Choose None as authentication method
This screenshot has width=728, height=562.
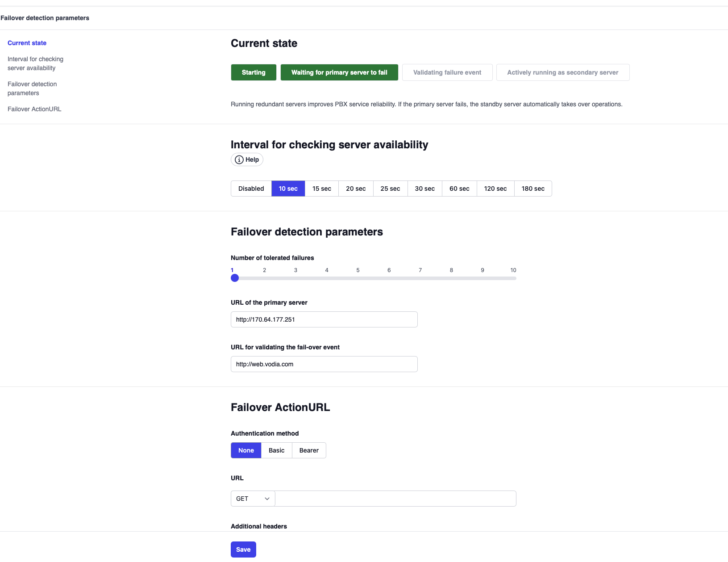[x=246, y=450]
